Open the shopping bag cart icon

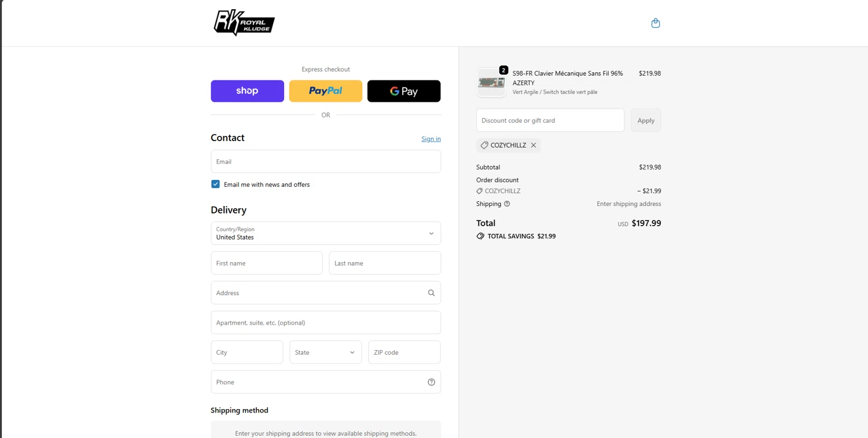[655, 23]
